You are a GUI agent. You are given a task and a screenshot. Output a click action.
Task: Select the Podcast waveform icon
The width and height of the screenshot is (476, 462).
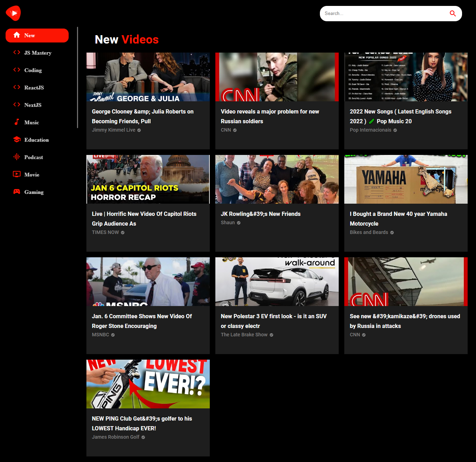(17, 157)
